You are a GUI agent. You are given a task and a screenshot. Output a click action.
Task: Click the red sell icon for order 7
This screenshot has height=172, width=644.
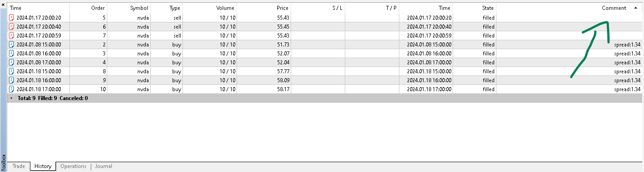[12, 36]
